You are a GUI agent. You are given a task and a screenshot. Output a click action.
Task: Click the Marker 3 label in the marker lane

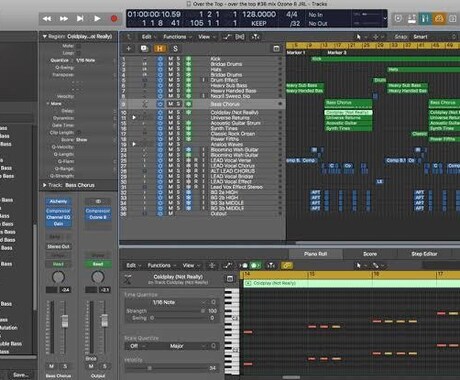click(x=337, y=53)
